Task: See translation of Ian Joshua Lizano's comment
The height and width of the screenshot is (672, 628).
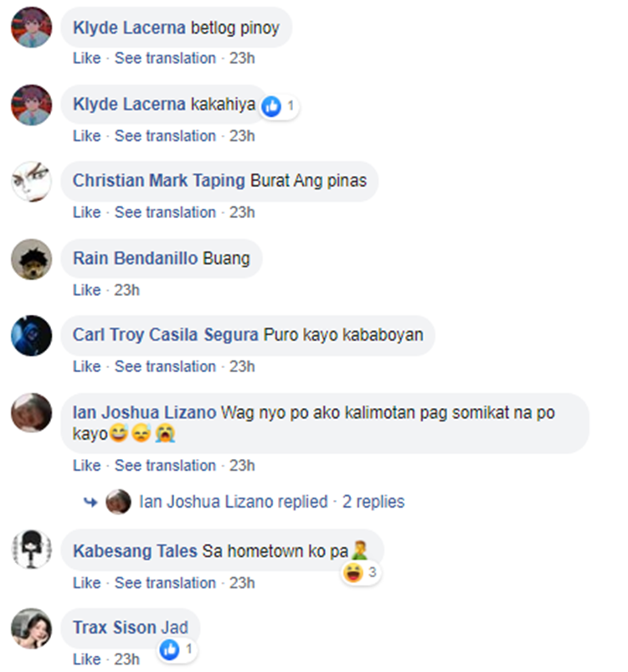Action: pos(165,465)
